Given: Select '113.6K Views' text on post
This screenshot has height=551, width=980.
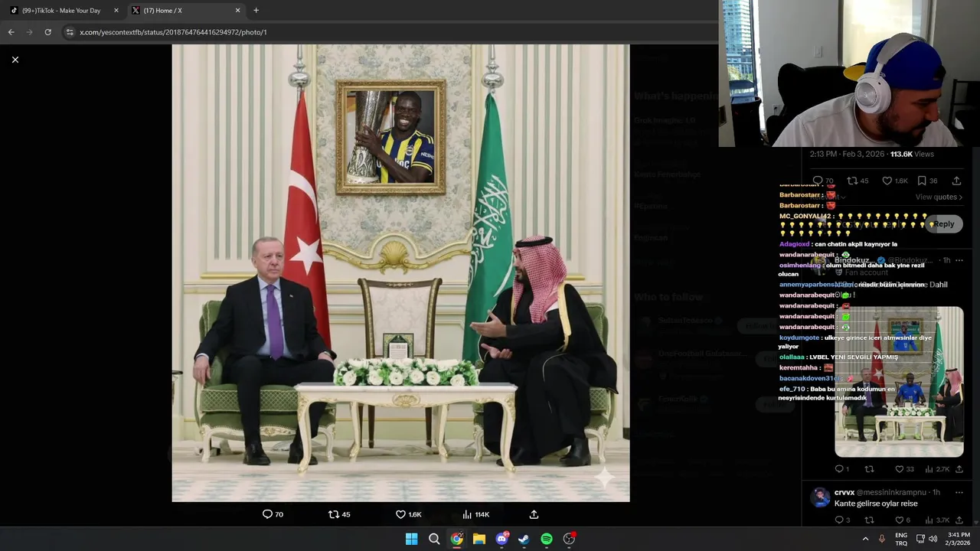Looking at the screenshot, I should pyautogui.click(x=912, y=154).
